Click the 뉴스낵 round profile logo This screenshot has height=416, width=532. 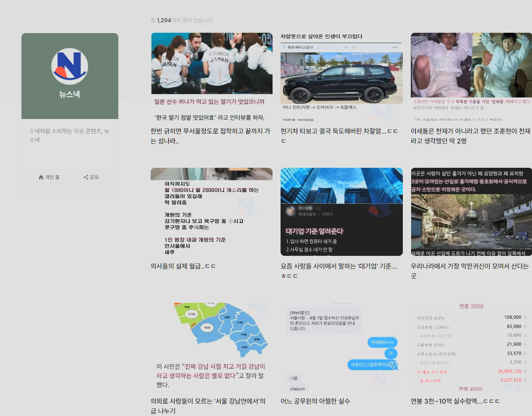point(70,66)
